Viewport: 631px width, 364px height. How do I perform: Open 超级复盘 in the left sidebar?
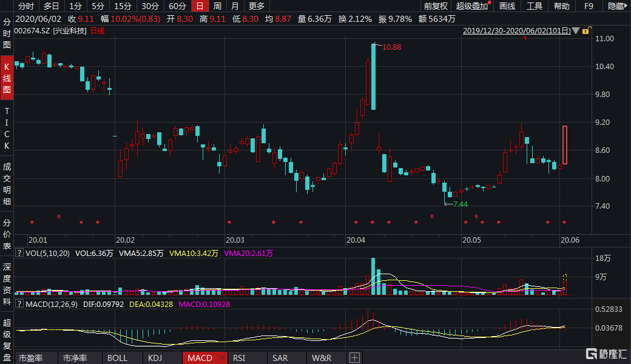(x=7, y=340)
